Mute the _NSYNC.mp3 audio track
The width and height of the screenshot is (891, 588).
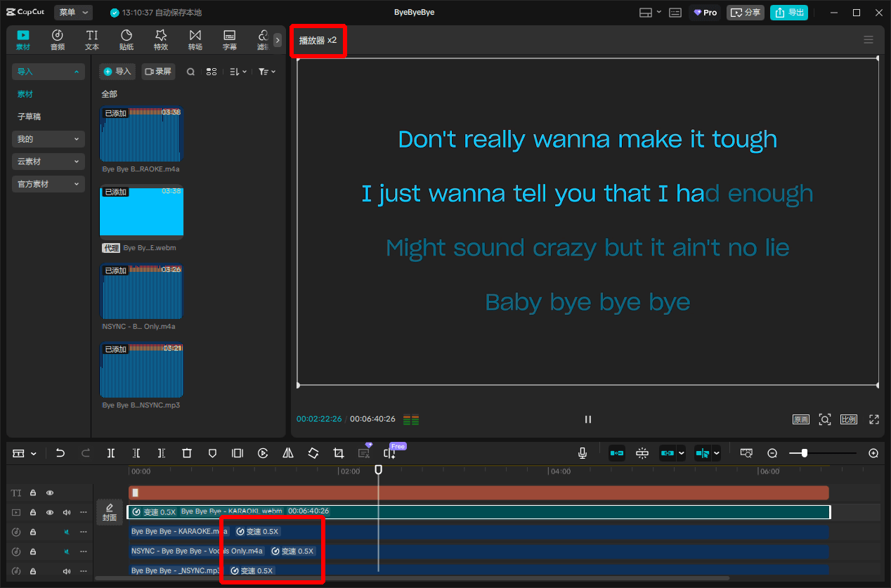tap(67, 571)
